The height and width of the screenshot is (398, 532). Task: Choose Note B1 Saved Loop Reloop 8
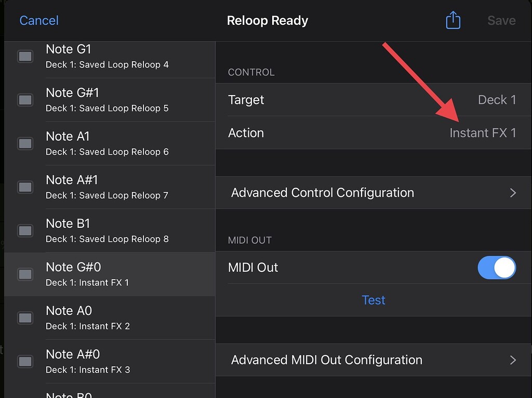(x=125, y=230)
